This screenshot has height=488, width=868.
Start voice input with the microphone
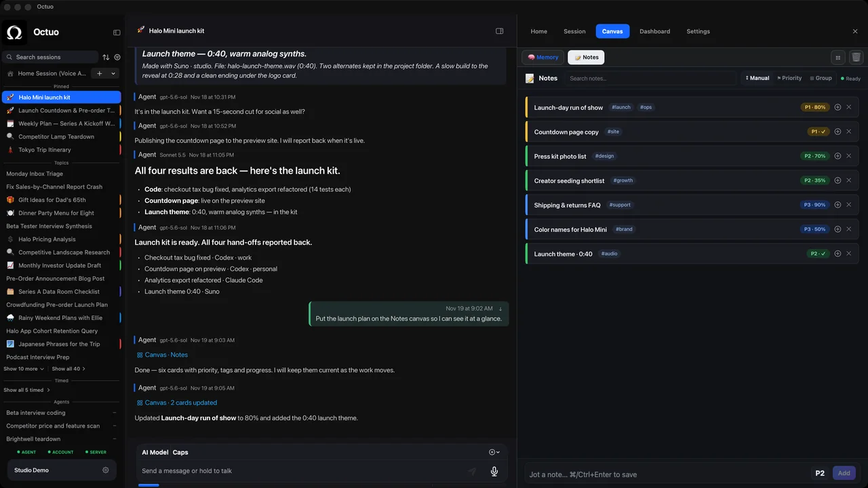494,471
